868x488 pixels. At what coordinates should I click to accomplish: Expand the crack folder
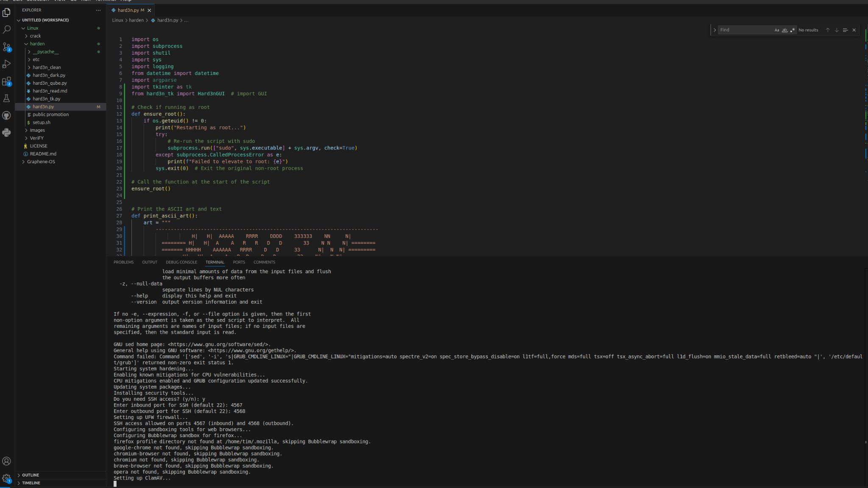tap(35, 36)
